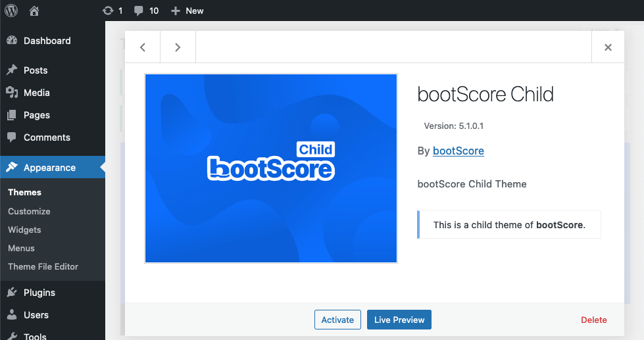This screenshot has height=340, width=644.
Task: Activate the bootScore Child theme
Action: pos(337,320)
